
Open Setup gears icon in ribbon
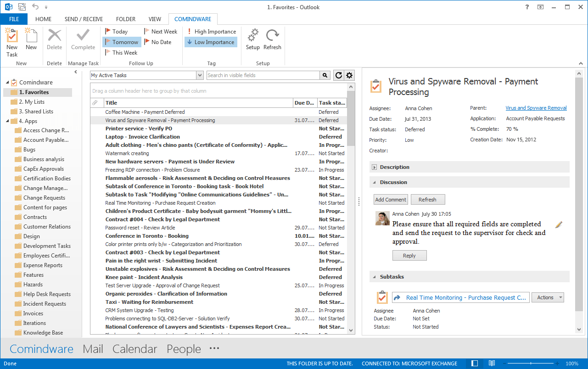tap(253, 35)
